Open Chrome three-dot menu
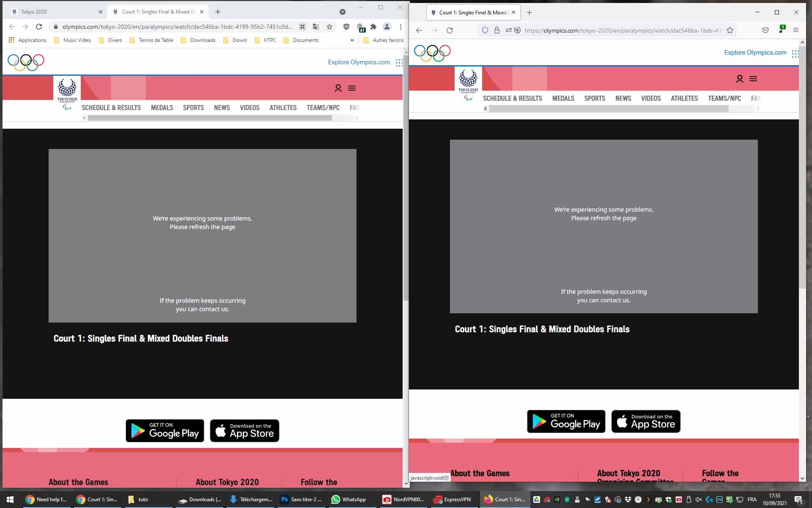The height and width of the screenshot is (508, 812). [x=401, y=27]
